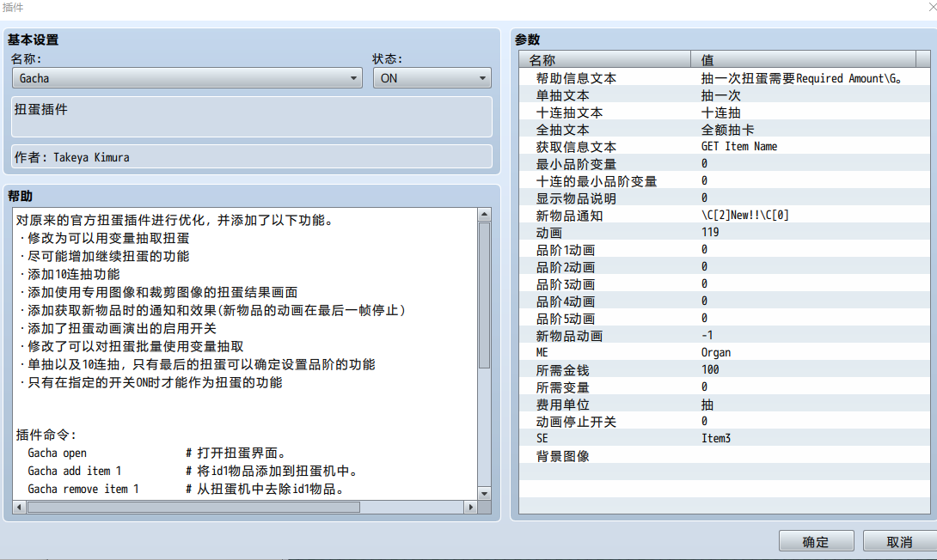Select the 所需金钱 parameter row
This screenshot has height=560, width=937.
725,370
